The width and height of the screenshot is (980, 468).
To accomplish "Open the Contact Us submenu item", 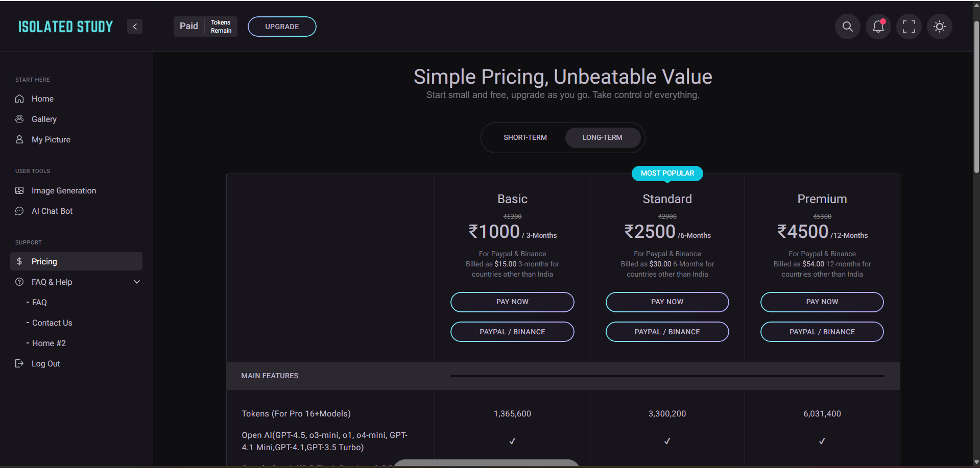I will [x=52, y=323].
